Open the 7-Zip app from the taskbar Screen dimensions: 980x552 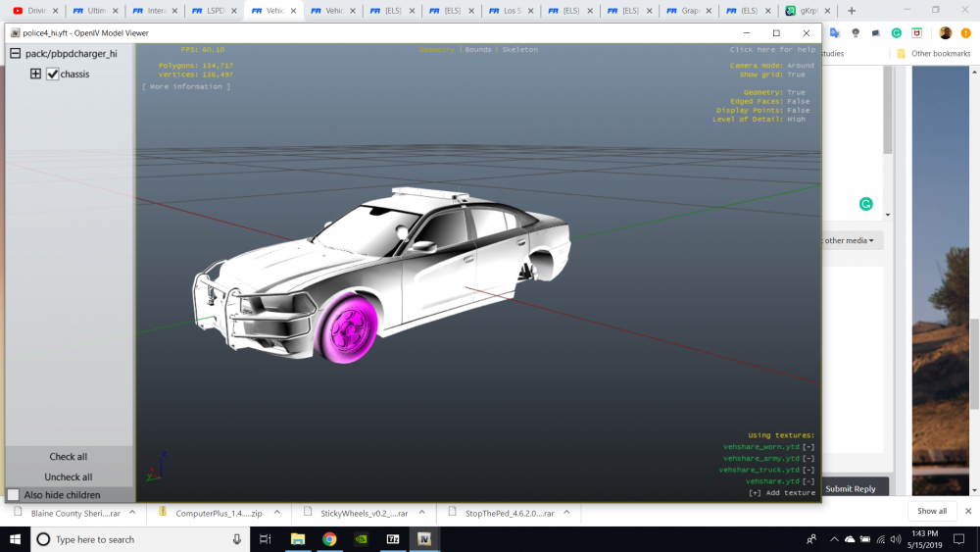click(393, 539)
